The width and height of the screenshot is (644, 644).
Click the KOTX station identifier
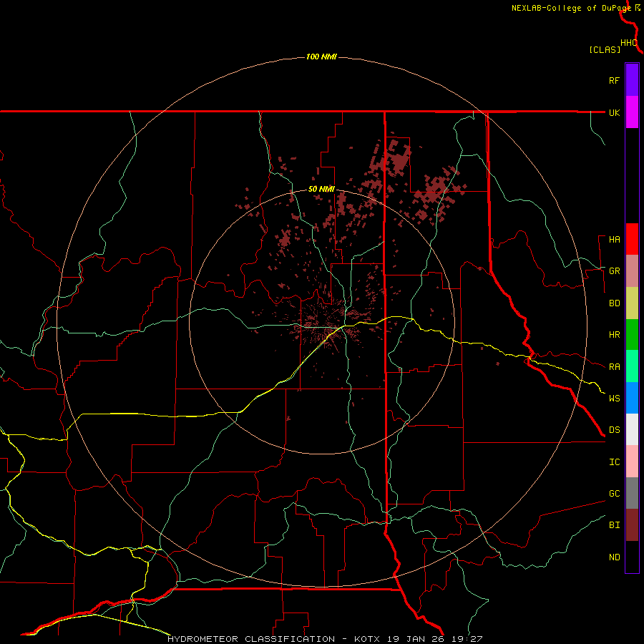point(367,639)
